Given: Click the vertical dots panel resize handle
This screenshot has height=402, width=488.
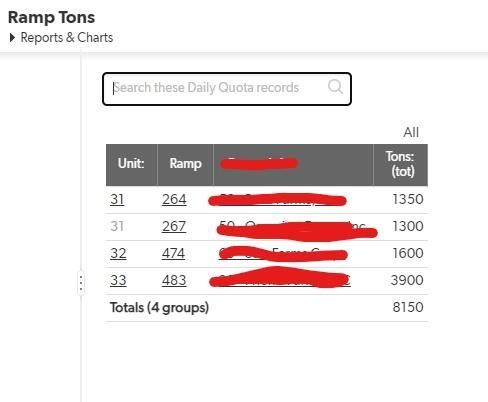Looking at the screenshot, I should coord(81,283).
